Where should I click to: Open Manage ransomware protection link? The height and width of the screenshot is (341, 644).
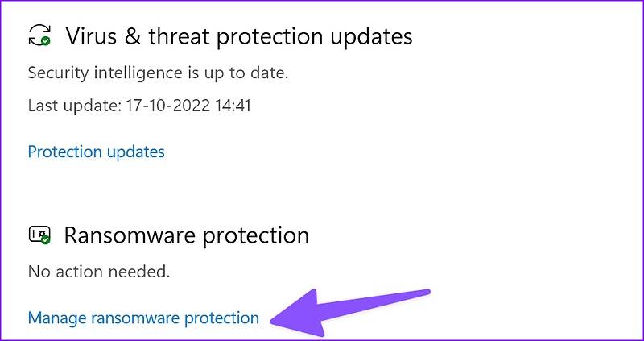pyautogui.click(x=143, y=318)
